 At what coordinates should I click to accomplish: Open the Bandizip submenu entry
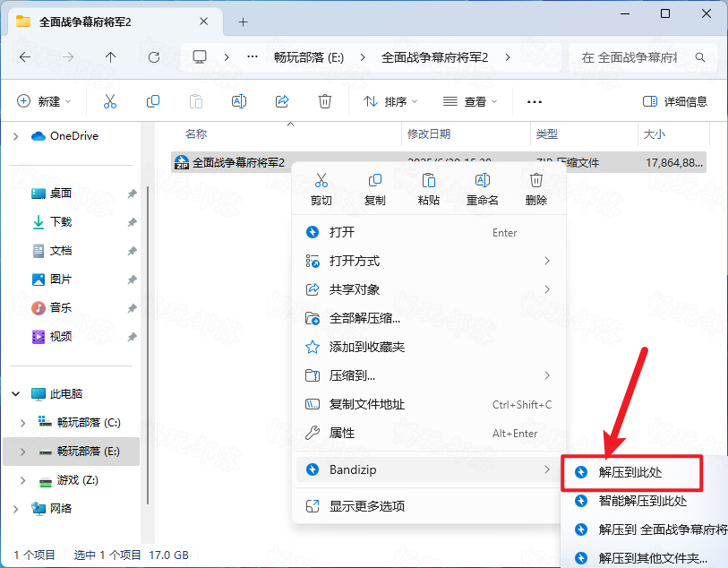click(x=429, y=469)
